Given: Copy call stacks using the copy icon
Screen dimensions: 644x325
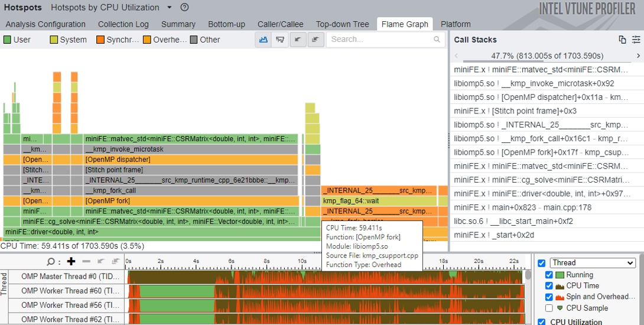Looking at the screenshot, I should (622, 40).
